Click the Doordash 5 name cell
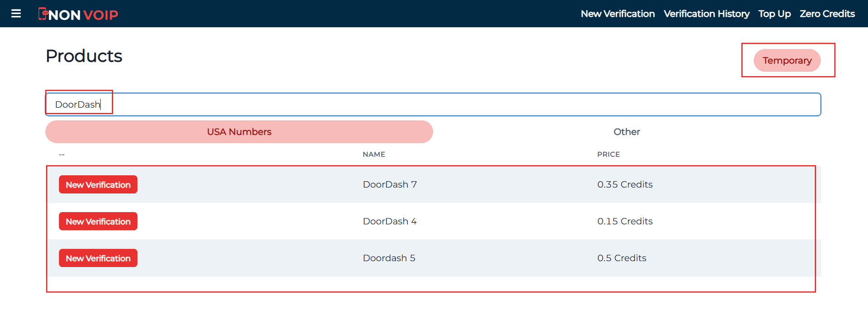 [x=389, y=258]
